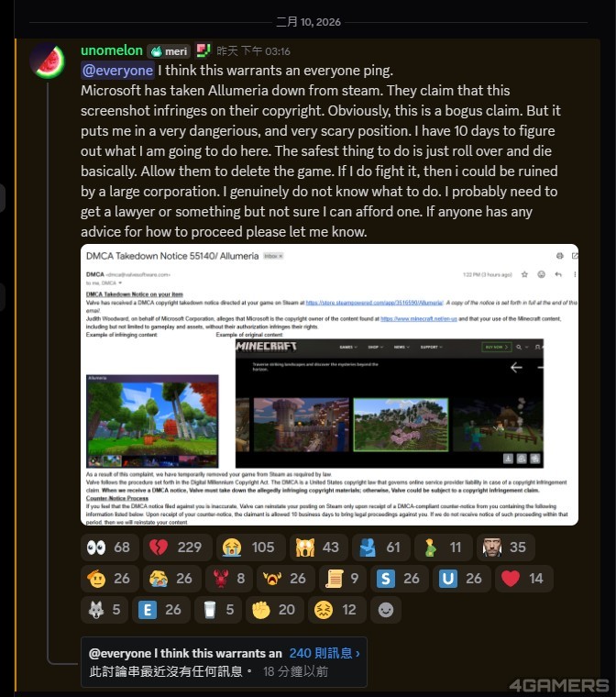
Task: Open the add reaction smiley button
Action: coord(385,610)
